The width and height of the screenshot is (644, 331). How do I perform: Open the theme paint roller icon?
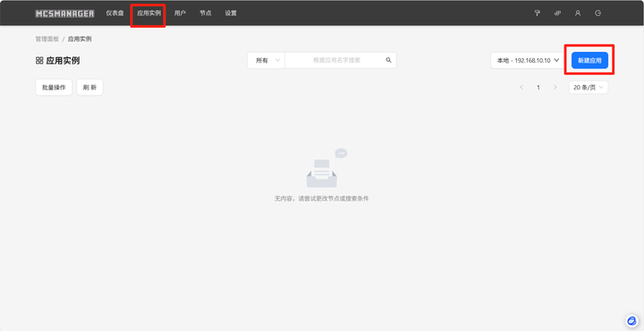pos(537,13)
